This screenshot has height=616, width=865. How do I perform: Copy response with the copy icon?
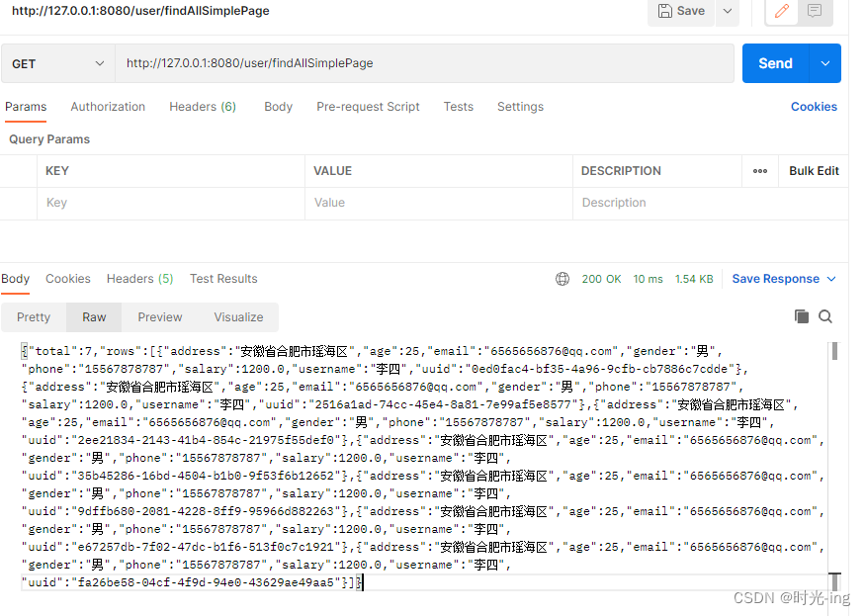point(802,316)
